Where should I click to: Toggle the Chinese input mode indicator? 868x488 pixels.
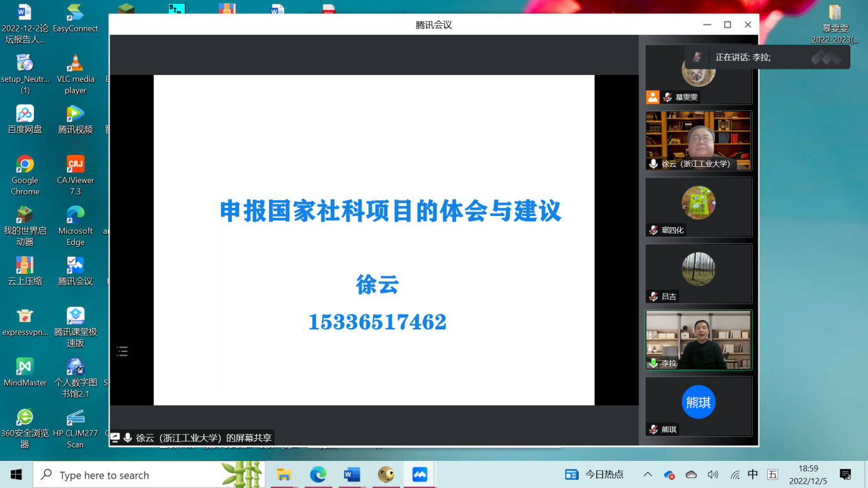pyautogui.click(x=753, y=475)
